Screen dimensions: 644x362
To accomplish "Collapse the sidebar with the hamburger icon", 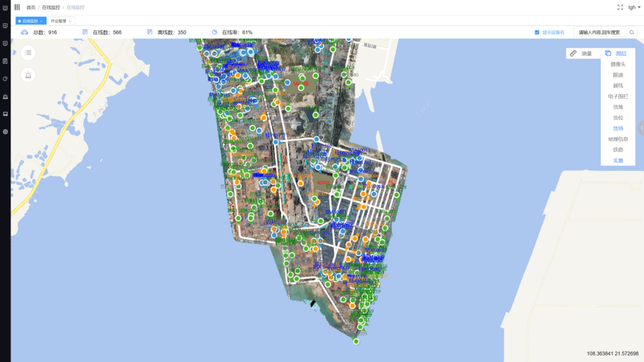I will click(x=17, y=7).
